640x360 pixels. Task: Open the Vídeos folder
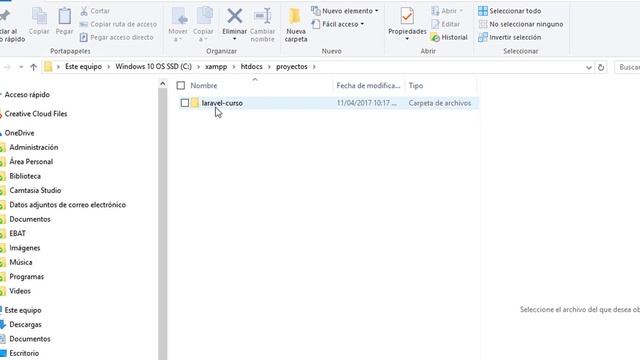[20, 291]
